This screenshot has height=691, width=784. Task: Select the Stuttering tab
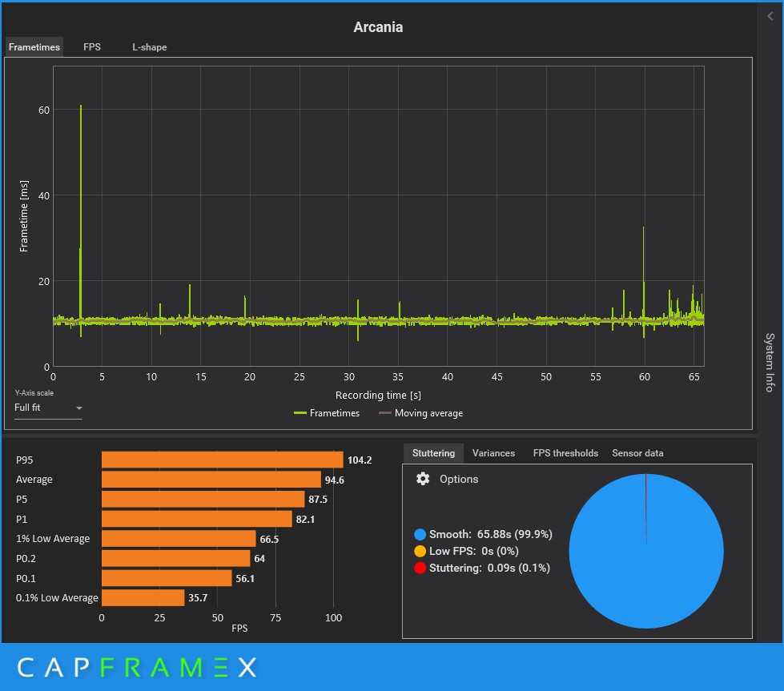433,453
